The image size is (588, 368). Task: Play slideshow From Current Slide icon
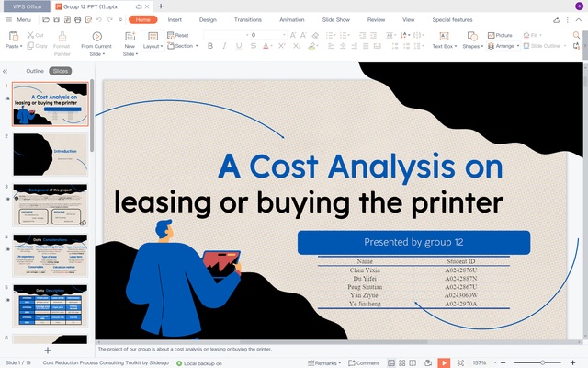(x=96, y=36)
